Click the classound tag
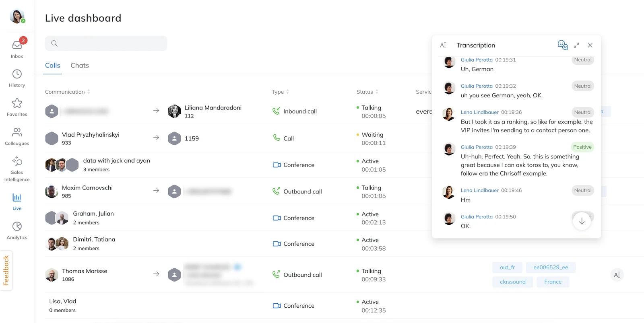 click(512, 282)
